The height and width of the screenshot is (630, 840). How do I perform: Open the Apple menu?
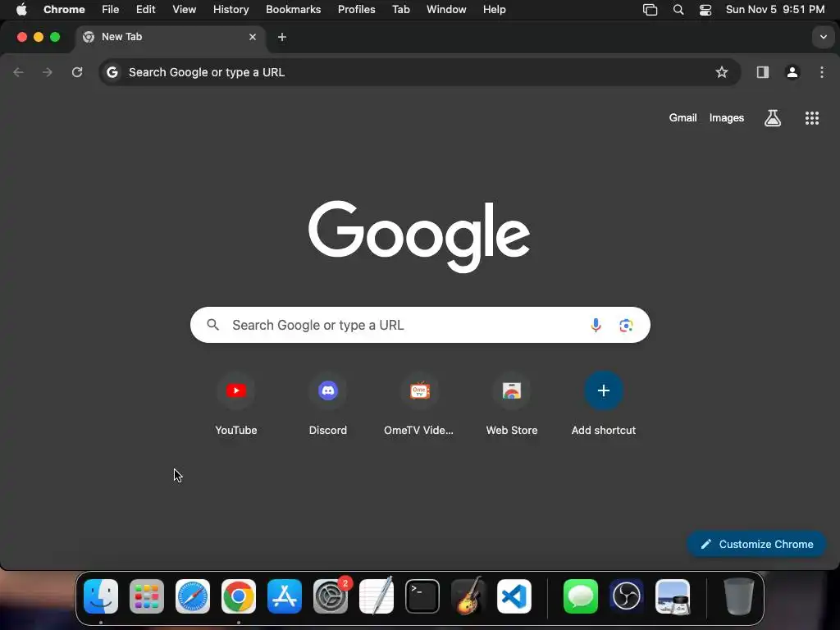21,10
